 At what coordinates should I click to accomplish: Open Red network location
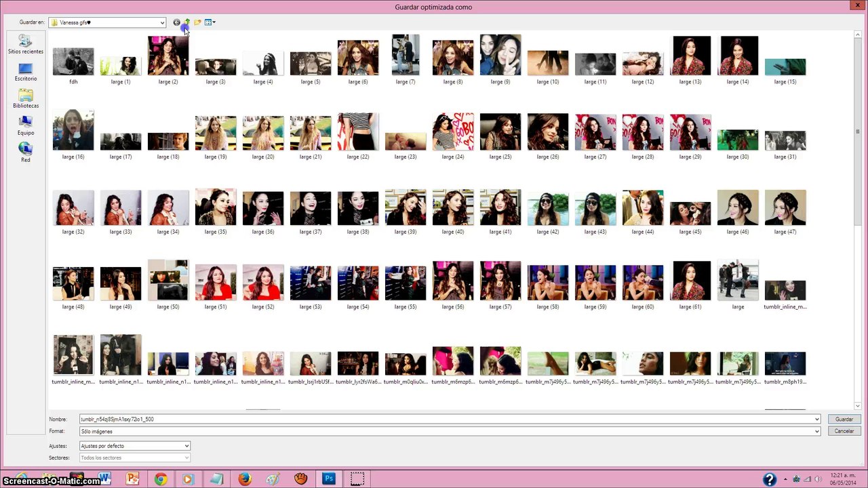tap(25, 152)
